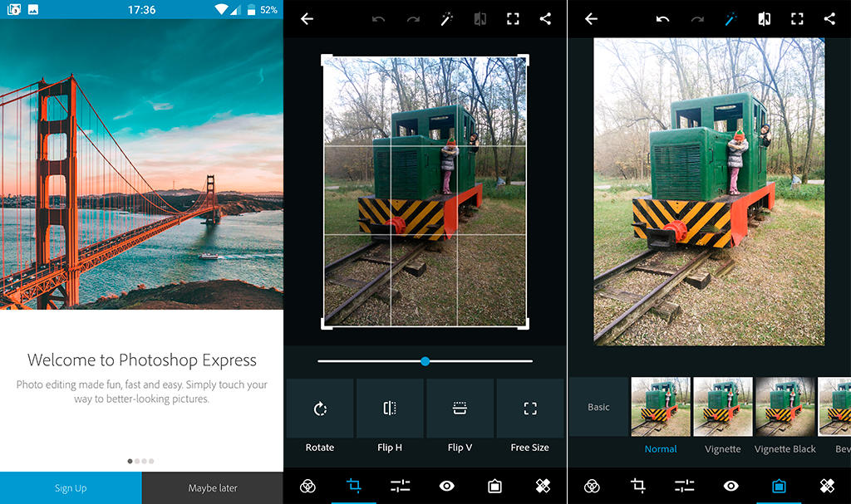The width and height of the screenshot is (851, 504).
Task: Flip image horizontally with Flip H
Action: point(390,409)
